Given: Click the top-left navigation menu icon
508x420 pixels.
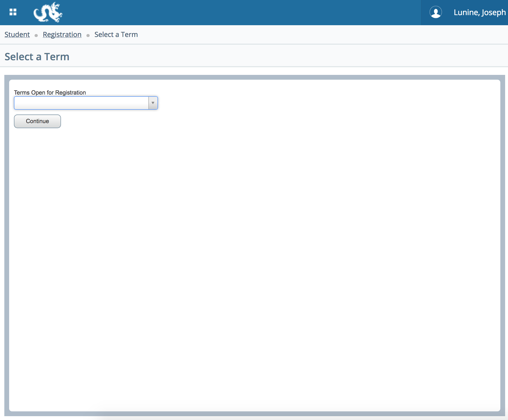Looking at the screenshot, I should (x=13, y=12).
